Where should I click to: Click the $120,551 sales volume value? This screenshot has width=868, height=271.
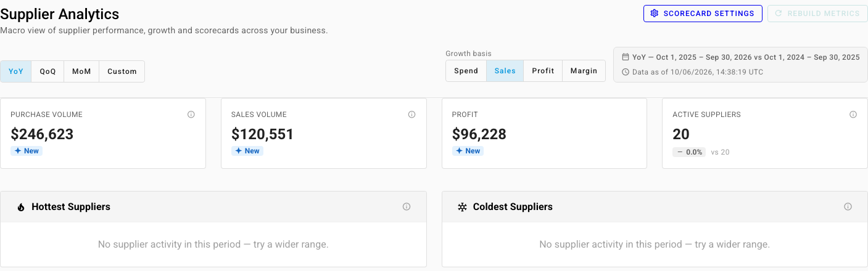[x=263, y=134]
